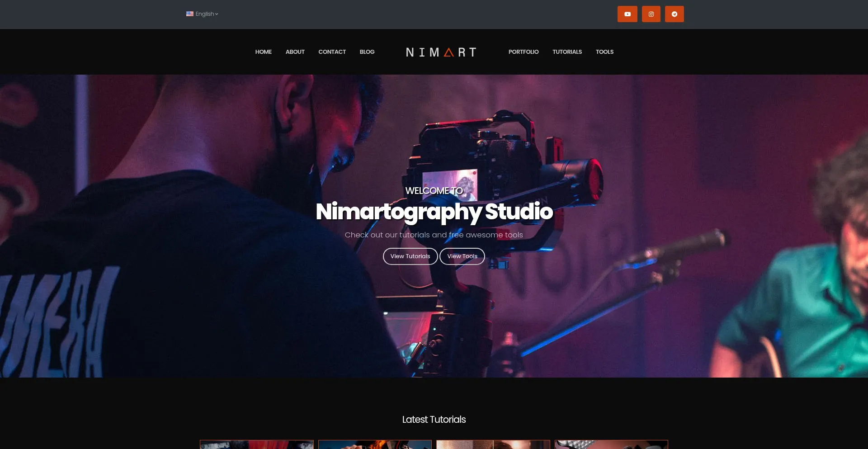
Task: Open the YouTube channel icon
Action: [x=627, y=14]
